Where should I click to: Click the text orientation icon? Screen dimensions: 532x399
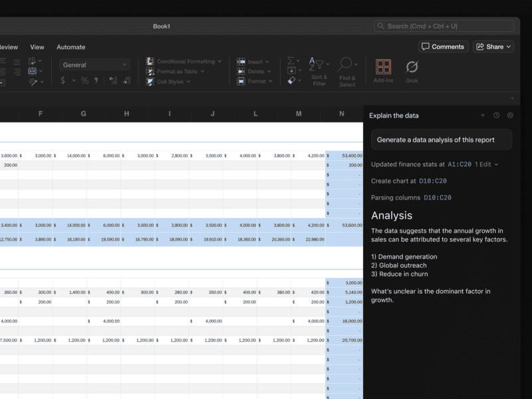[x=33, y=82]
